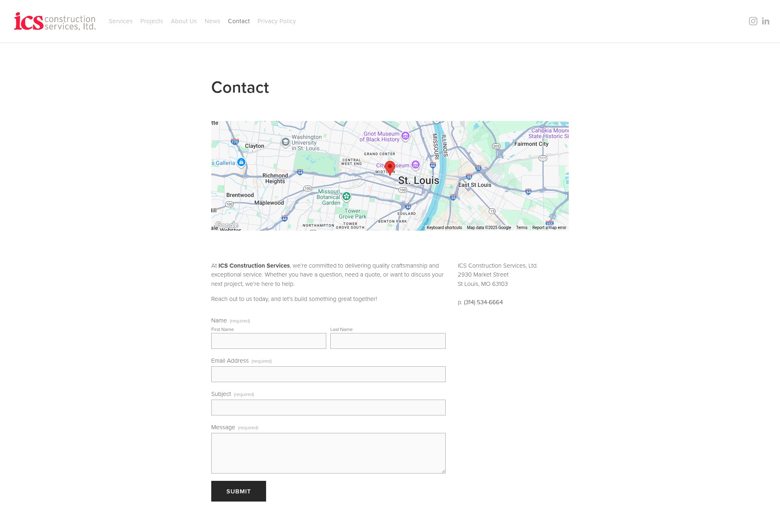The width and height of the screenshot is (780, 532).
Task: Open the Projects menu item
Action: (x=152, y=21)
